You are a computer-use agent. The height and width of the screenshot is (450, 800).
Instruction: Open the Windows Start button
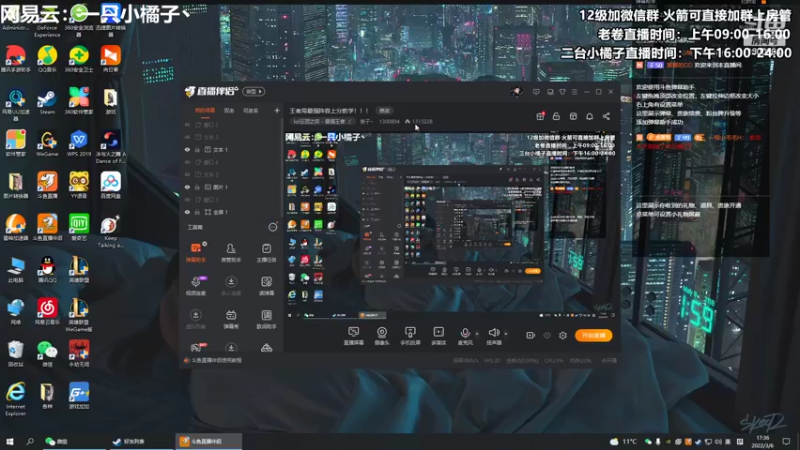(9, 441)
